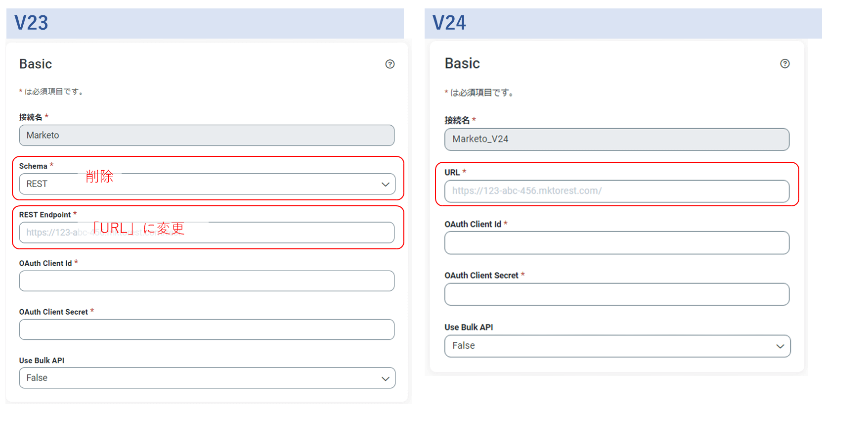
Task: Click the Basic heading in V24 panel
Action: pyautogui.click(x=462, y=63)
